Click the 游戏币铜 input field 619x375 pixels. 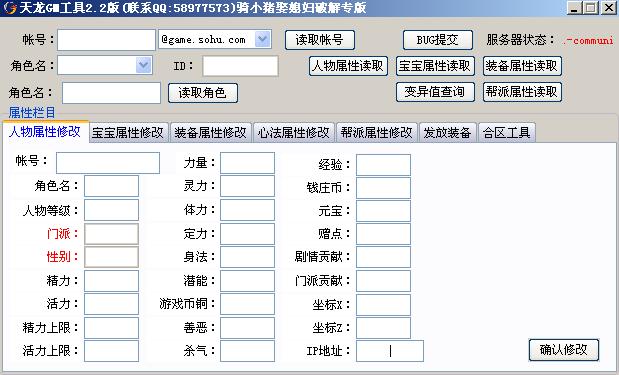pyautogui.click(x=248, y=304)
